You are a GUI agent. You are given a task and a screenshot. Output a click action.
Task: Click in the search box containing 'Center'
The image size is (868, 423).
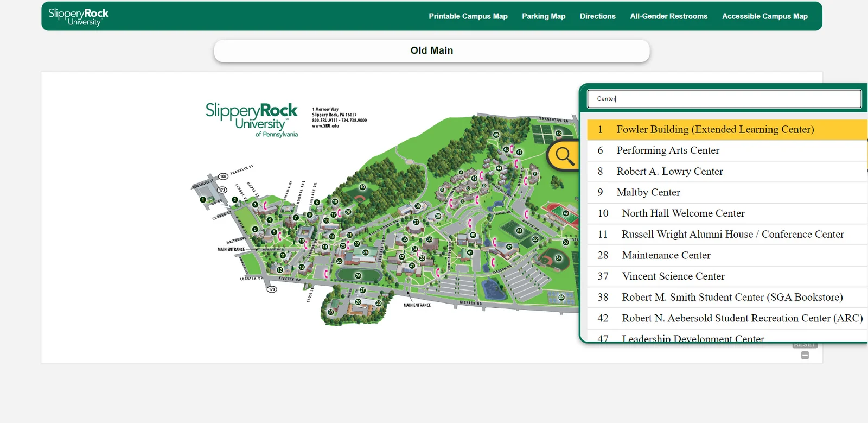tap(724, 99)
